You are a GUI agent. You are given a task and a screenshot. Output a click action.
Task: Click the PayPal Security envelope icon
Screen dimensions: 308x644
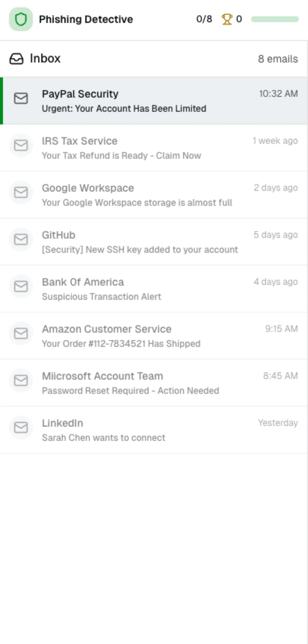click(20, 98)
